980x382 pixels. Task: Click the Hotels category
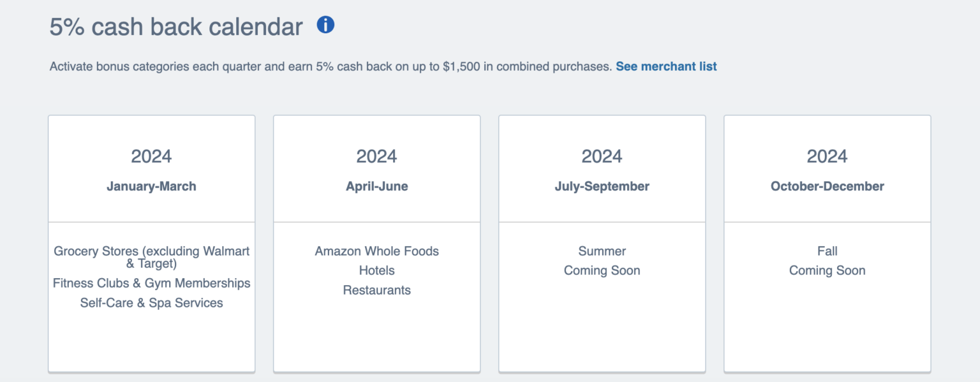(376, 270)
